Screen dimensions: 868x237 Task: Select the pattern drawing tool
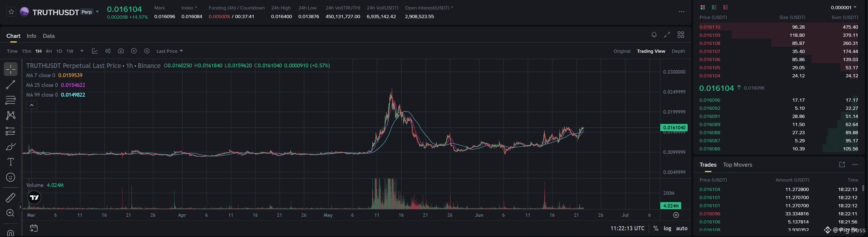pos(11,115)
